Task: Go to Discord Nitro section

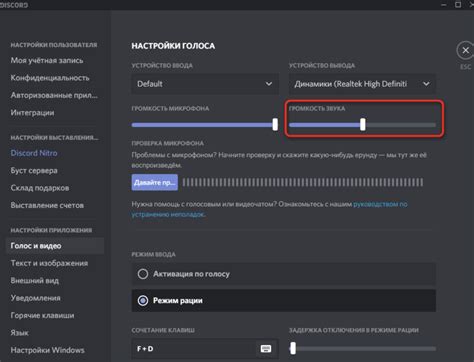Action: [x=34, y=153]
